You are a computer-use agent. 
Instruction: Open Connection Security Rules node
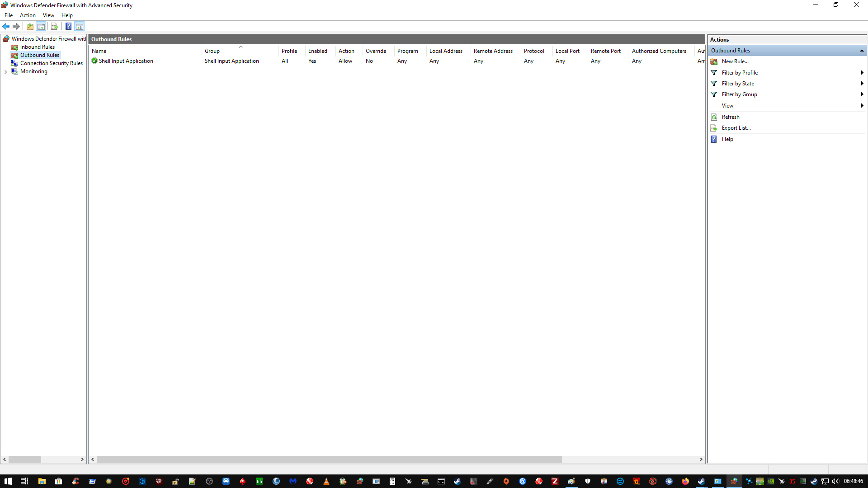(51, 63)
